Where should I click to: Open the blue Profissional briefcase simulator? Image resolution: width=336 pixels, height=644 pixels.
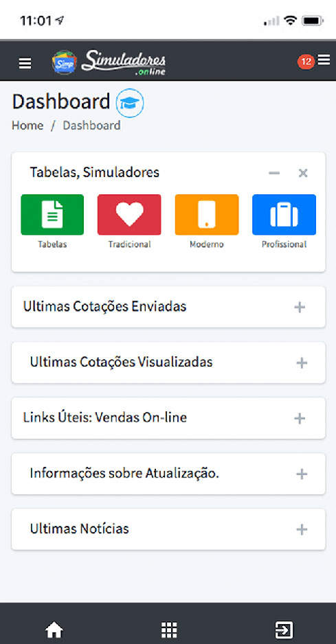284,214
